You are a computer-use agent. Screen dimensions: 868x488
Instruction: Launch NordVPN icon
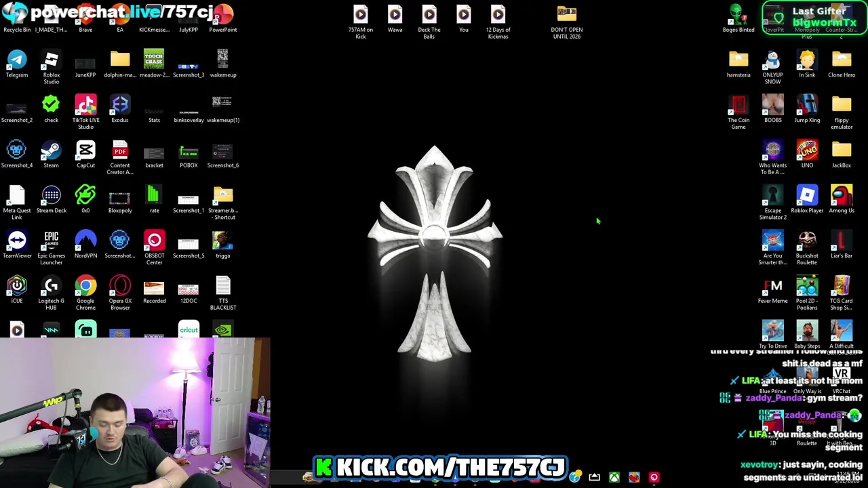click(85, 245)
